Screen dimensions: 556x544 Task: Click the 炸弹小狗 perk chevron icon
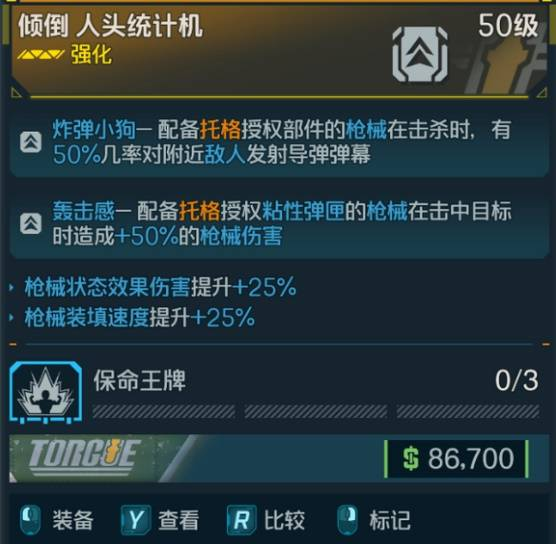point(30,142)
